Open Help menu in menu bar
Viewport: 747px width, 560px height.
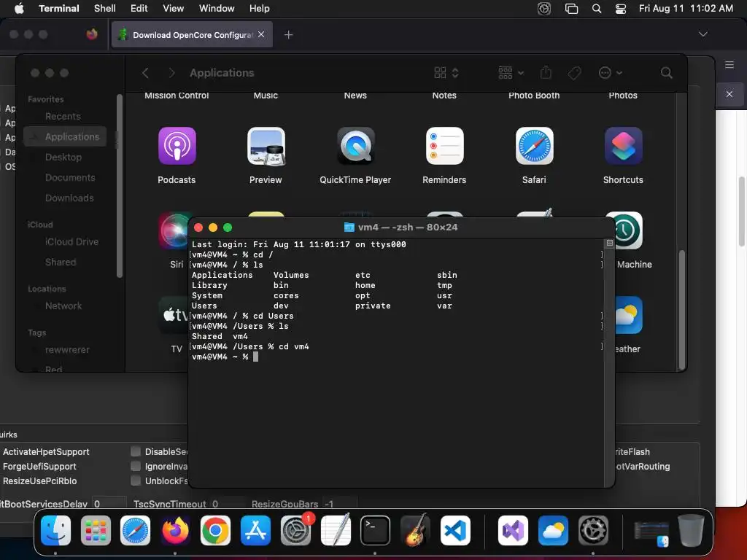(x=260, y=9)
